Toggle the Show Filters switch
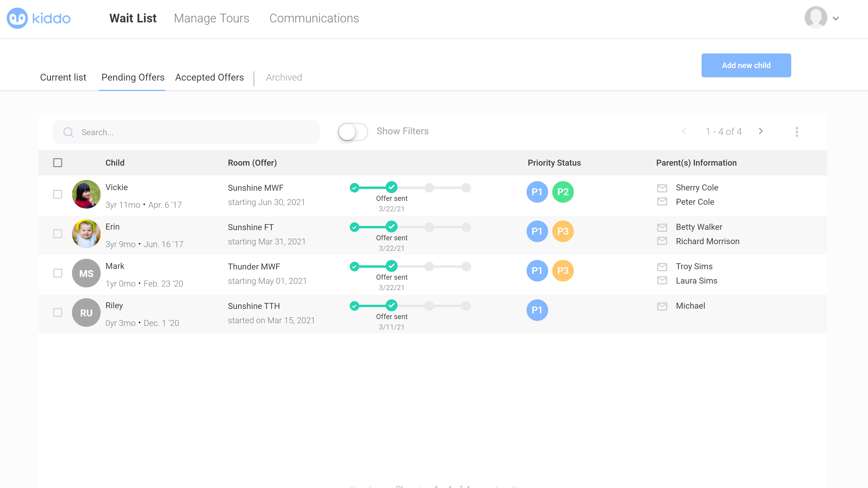 coord(352,132)
